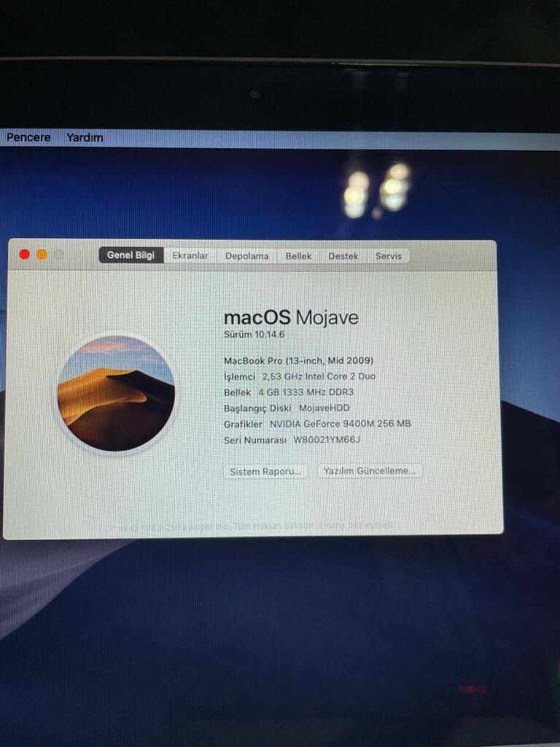This screenshot has height=747, width=560.
Task: Open the Yardım menu
Action: click(85, 137)
